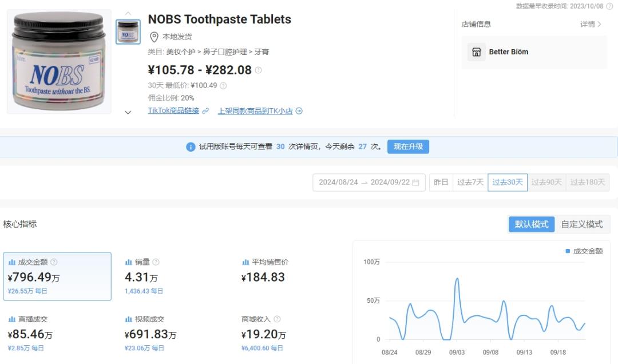This screenshot has height=364, width=618.
Task: Click the help icon next to 成交金额
Action: [54, 262]
